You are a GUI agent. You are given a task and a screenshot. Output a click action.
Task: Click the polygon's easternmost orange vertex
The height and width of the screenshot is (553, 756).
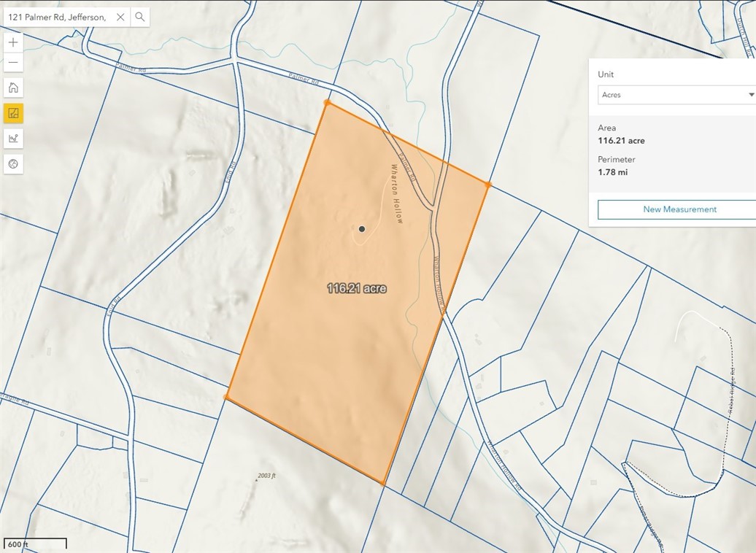[x=487, y=185]
